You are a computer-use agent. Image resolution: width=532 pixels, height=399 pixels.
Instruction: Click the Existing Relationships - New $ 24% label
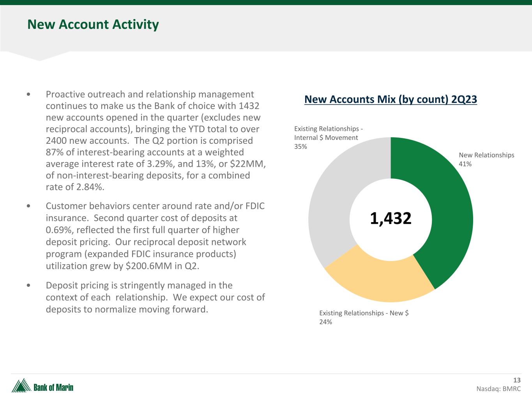364,317
